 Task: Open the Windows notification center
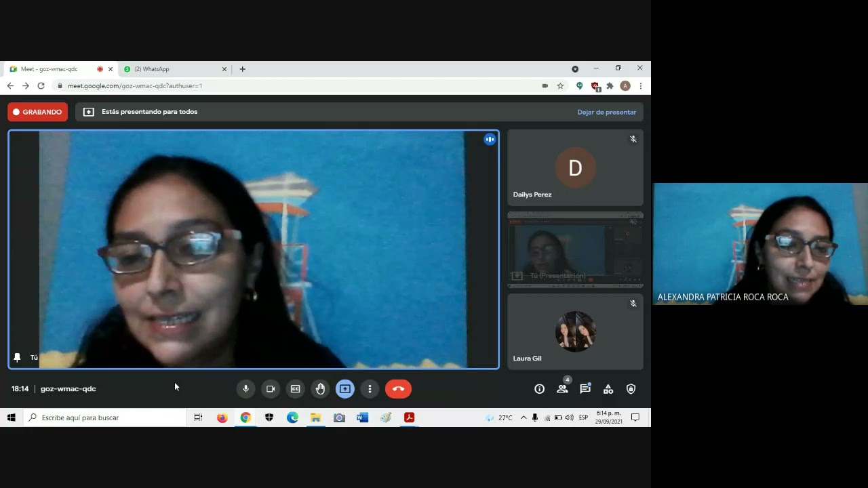click(635, 418)
